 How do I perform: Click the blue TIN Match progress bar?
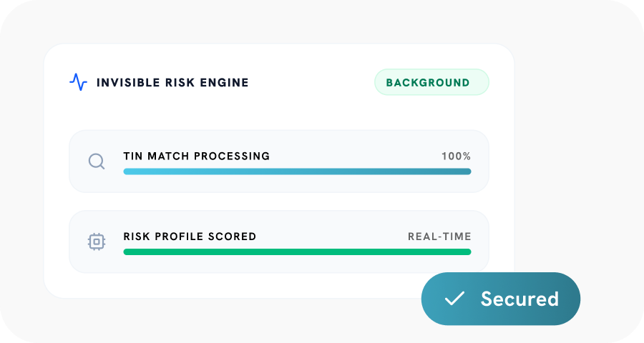pos(297,171)
